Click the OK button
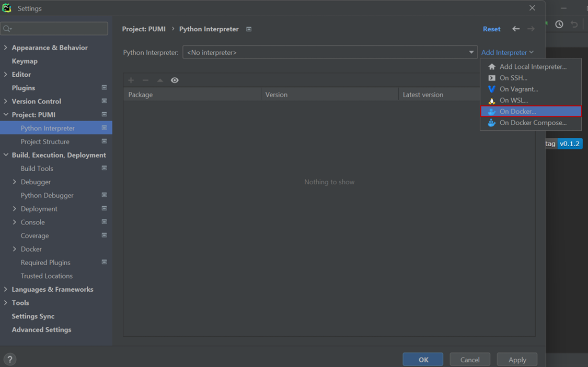Viewport: 588px width, 367px height. [423, 360]
